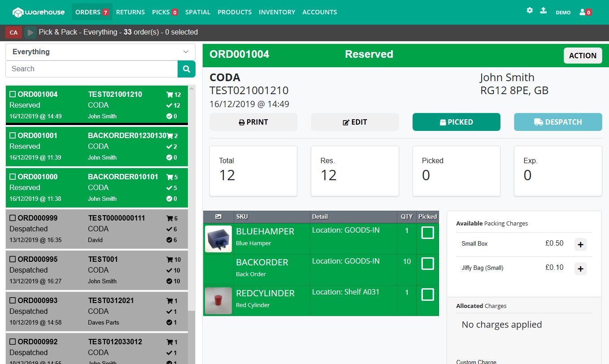The height and width of the screenshot is (364, 609).
Task: Click the PRINT button
Action: point(253,122)
